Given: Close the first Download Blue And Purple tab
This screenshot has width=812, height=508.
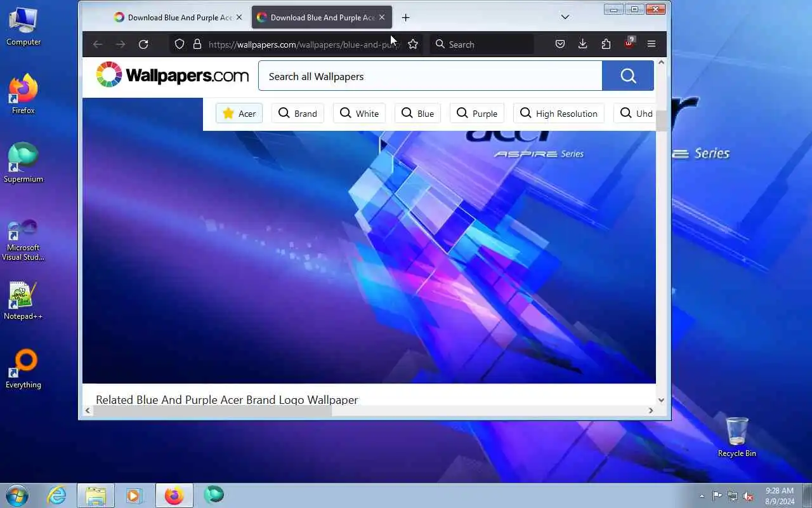Looking at the screenshot, I should point(239,17).
